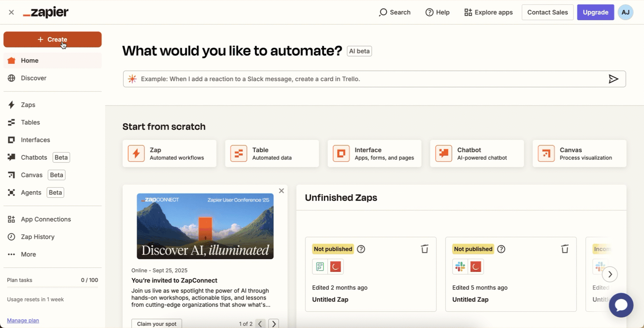Click the orange Create button

click(53, 39)
